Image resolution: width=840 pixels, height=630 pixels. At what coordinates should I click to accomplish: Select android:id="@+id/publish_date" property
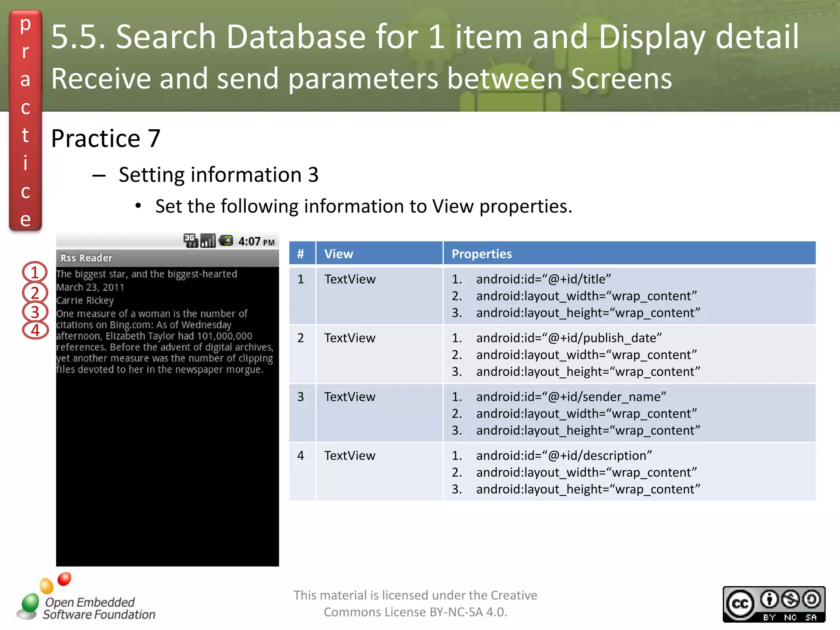click(569, 338)
